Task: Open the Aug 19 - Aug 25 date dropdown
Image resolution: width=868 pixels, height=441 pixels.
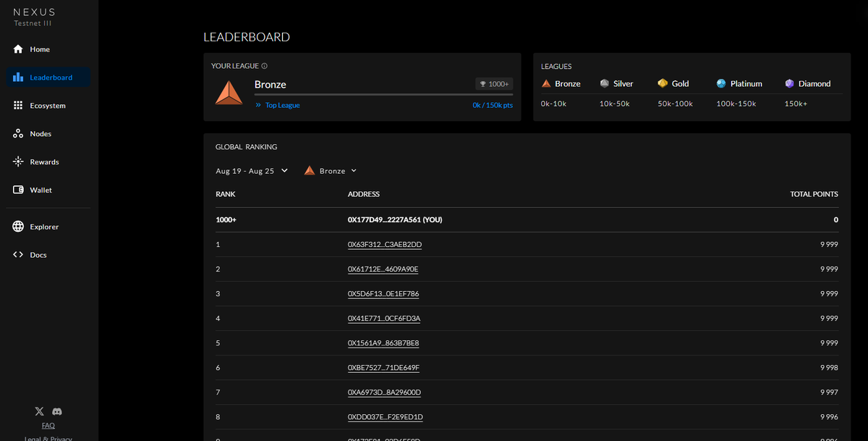Action: coord(252,171)
